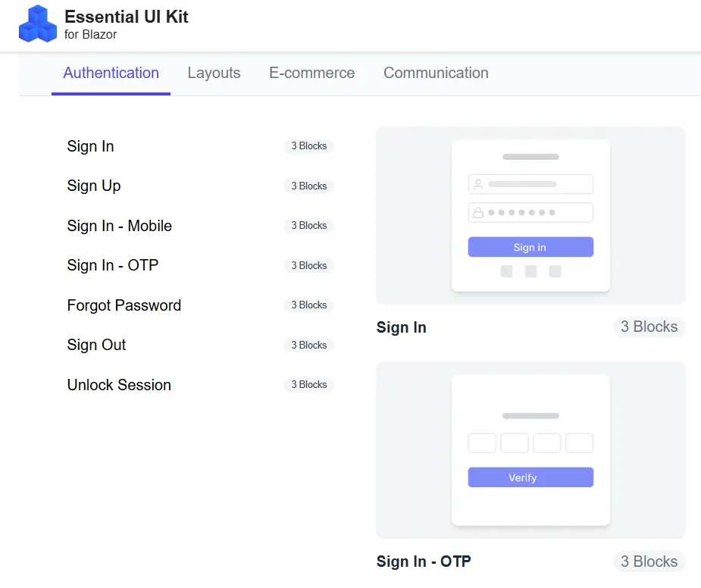This screenshot has height=588, width=701.
Task: Click the Sign In preview thumbnail
Action: click(530, 215)
